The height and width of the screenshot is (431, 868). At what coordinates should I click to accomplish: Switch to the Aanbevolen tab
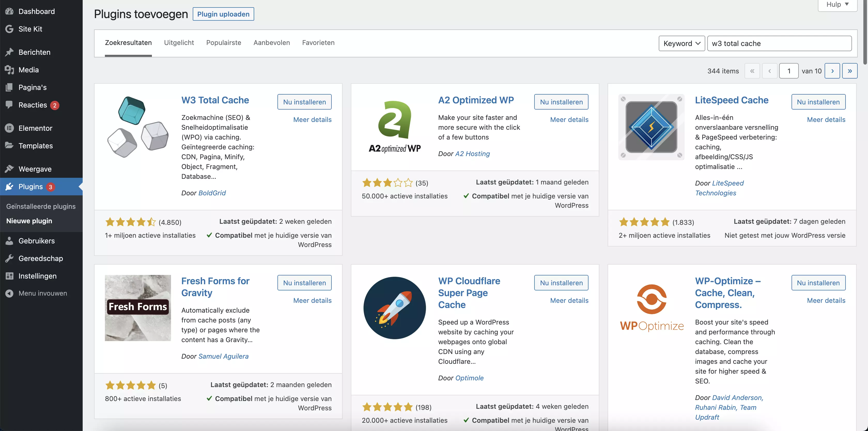(272, 43)
